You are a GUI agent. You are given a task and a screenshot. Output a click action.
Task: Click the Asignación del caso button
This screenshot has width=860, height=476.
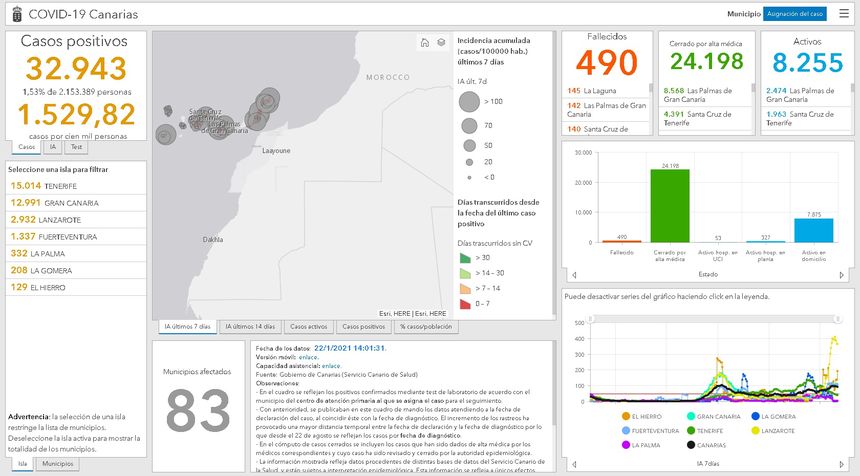794,15
